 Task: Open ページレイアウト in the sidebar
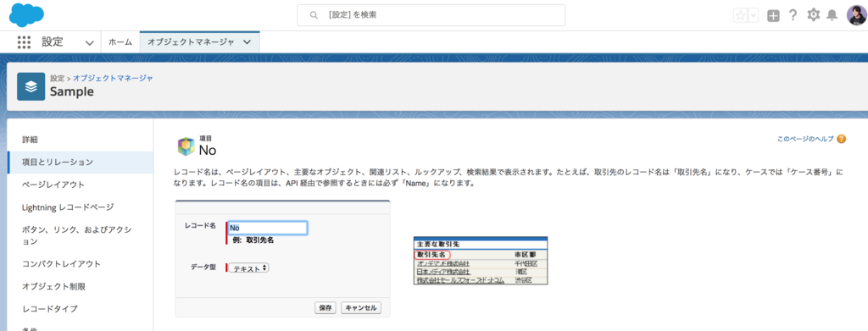click(x=81, y=184)
